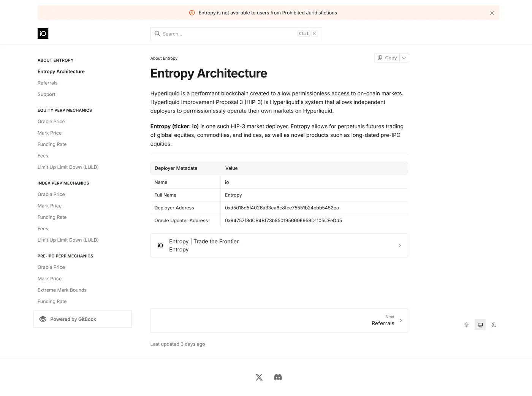Open Funding Rate under Index Perp Mechanics
This screenshot has height=396, width=532.
point(52,217)
